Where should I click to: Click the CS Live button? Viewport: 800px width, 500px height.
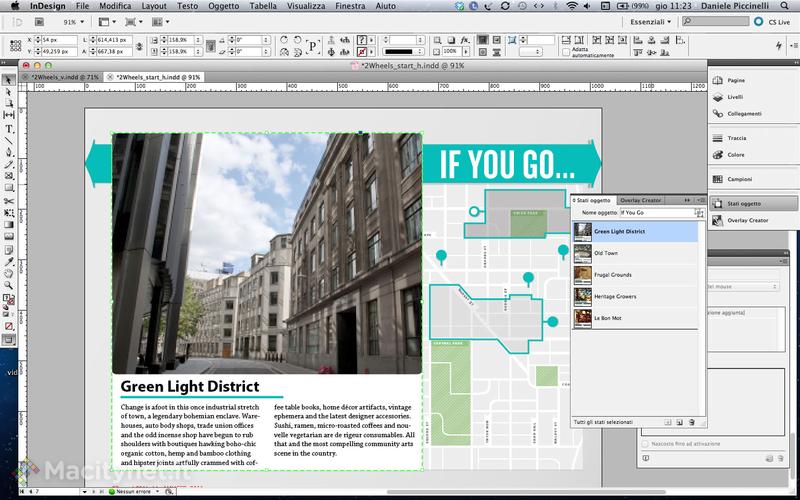[x=774, y=20]
